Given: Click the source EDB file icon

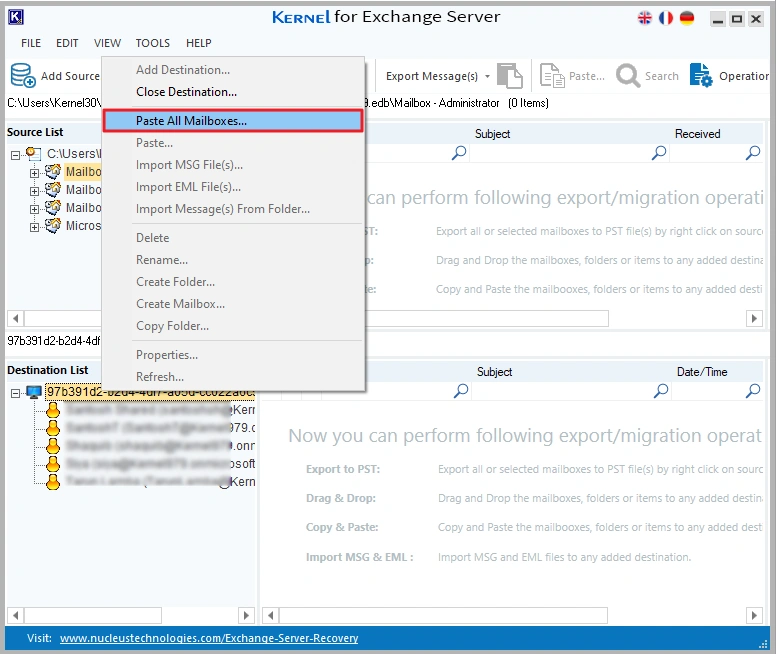Looking at the screenshot, I should point(33,154).
